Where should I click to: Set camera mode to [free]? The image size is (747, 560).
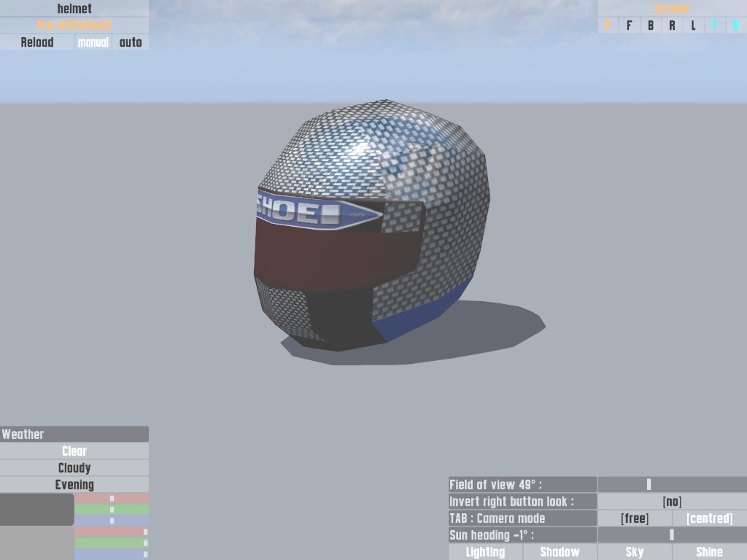click(635, 518)
